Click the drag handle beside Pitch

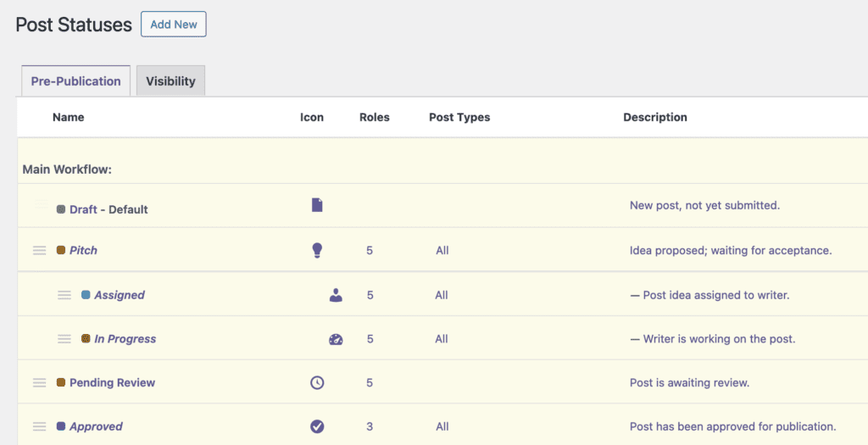pyautogui.click(x=39, y=250)
